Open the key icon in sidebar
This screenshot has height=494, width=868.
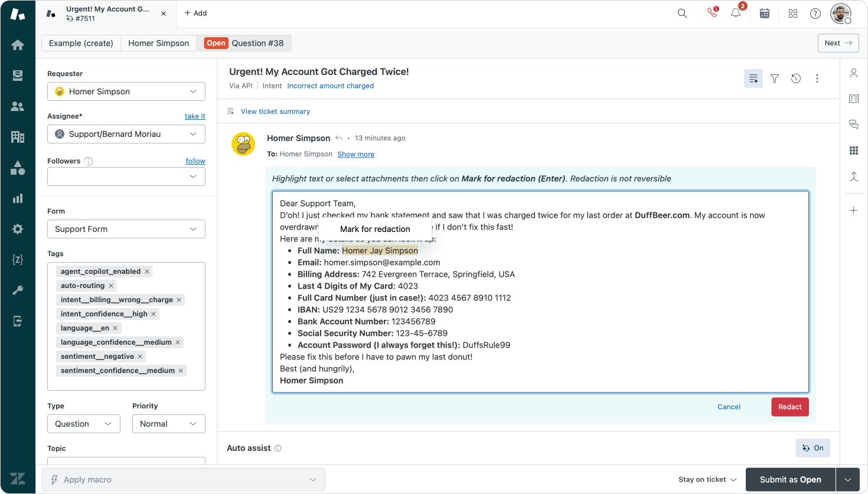coord(18,290)
